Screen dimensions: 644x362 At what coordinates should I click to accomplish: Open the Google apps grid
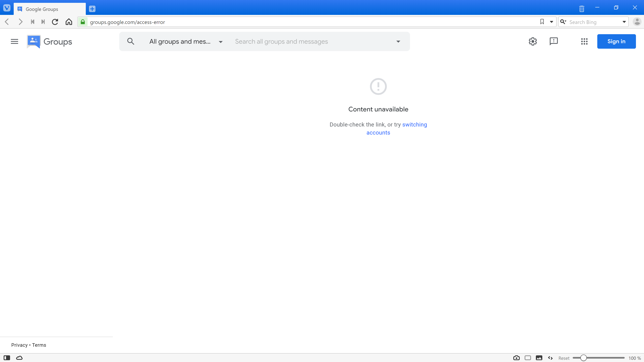click(x=584, y=41)
